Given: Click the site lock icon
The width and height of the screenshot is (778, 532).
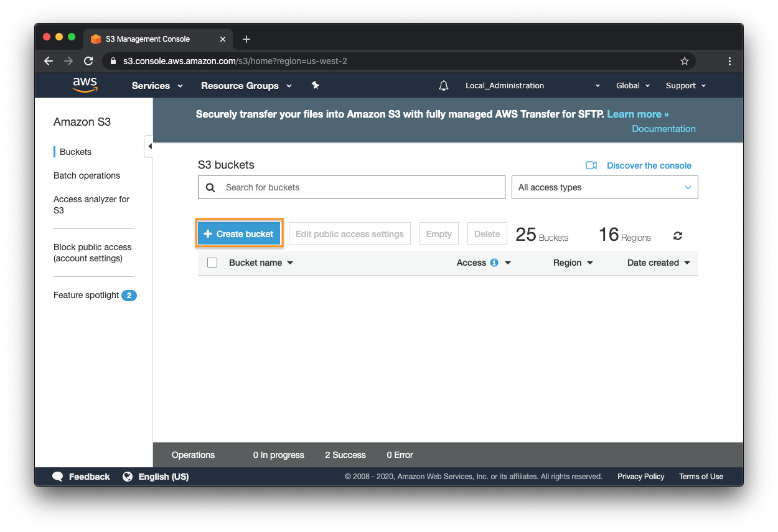Looking at the screenshot, I should click(113, 61).
